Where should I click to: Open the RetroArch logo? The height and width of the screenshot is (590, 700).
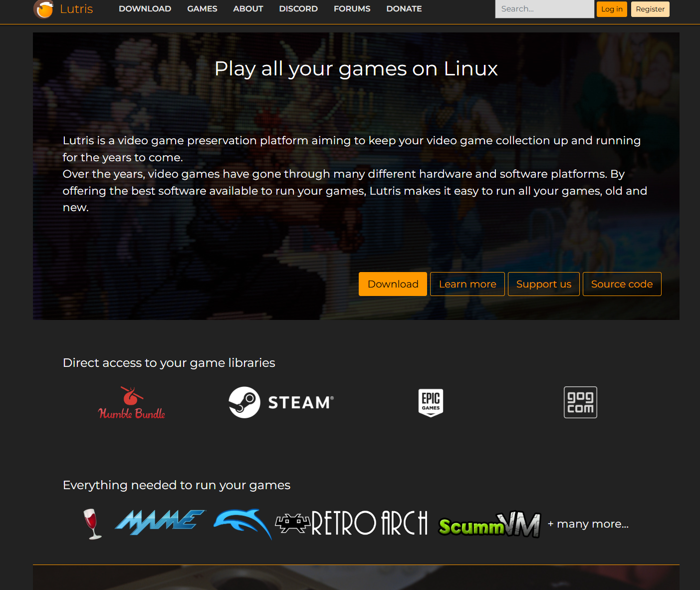click(352, 523)
